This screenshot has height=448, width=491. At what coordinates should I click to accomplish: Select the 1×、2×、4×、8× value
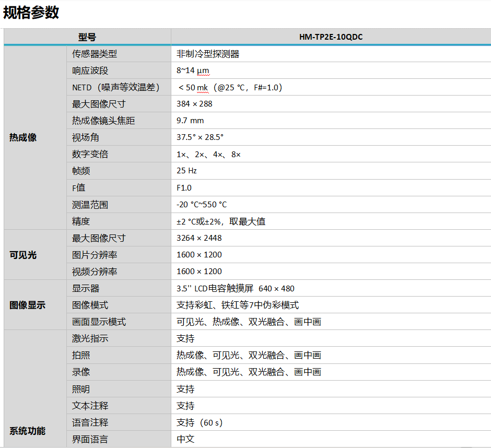coord(208,155)
